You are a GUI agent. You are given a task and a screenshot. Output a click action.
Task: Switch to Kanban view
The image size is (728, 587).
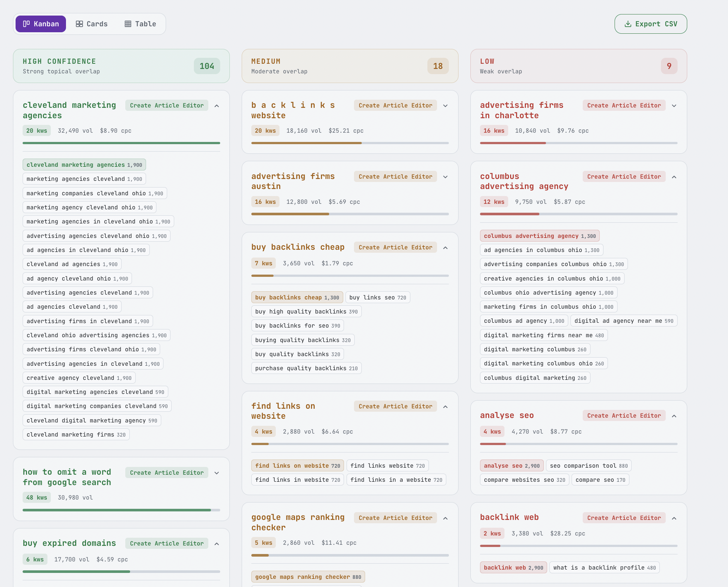click(x=41, y=24)
